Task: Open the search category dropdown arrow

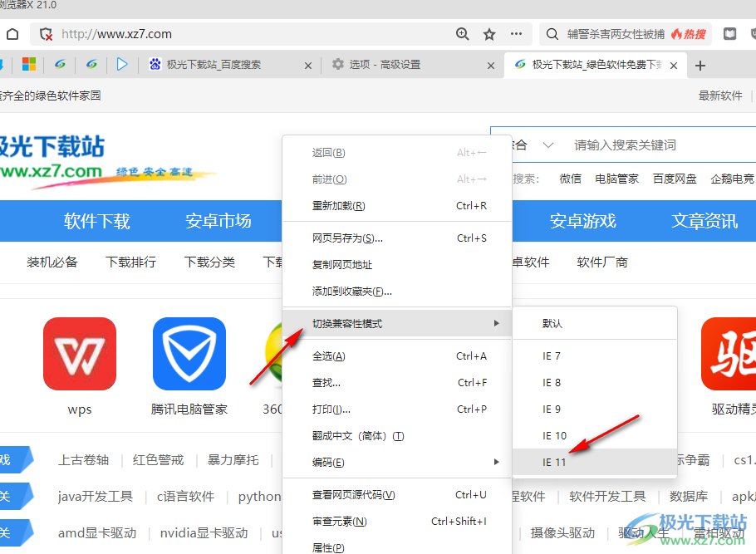Action: click(x=548, y=145)
